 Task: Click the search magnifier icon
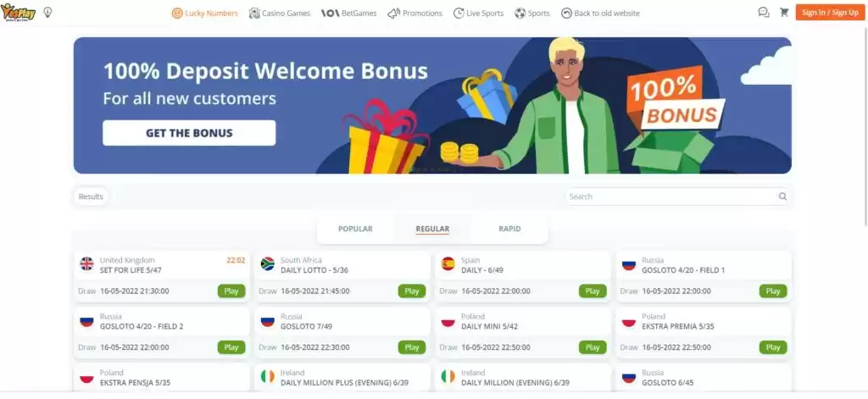[x=782, y=197]
